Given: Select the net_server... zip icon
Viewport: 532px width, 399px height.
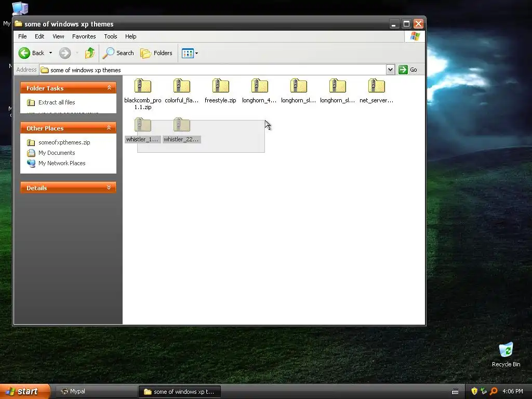Looking at the screenshot, I should coord(376,86).
